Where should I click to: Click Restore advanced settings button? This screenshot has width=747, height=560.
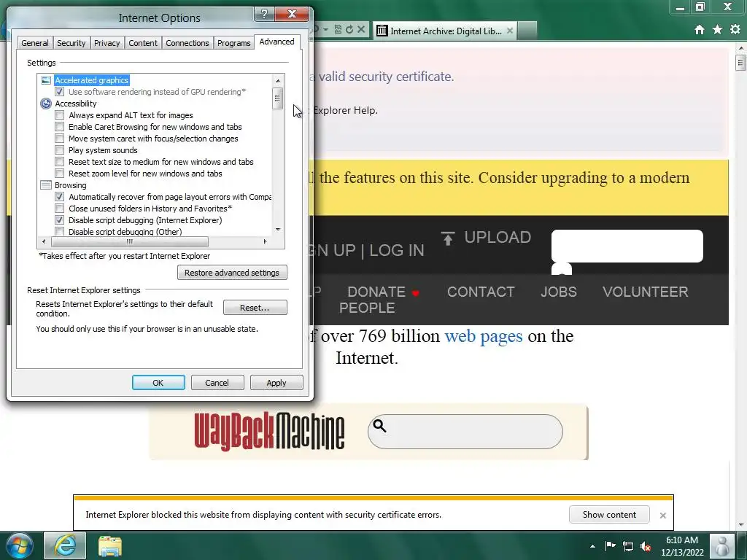(x=232, y=273)
